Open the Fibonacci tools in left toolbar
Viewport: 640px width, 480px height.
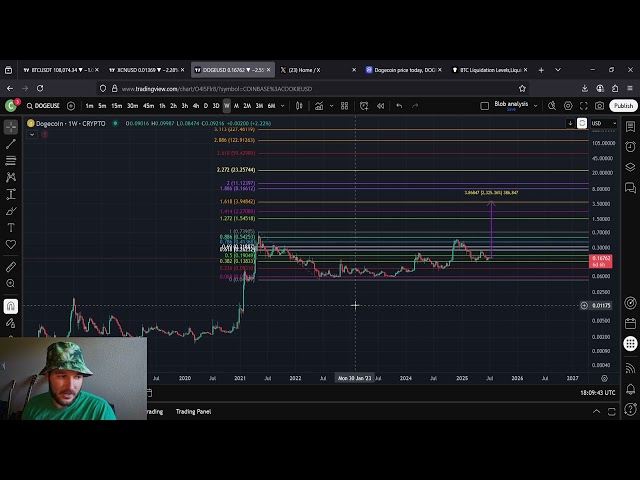pos(11,161)
